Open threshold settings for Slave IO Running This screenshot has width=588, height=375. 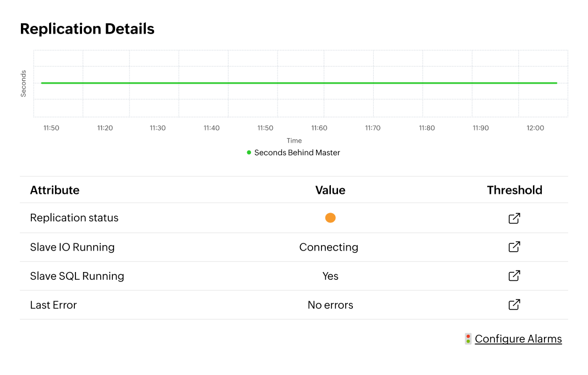point(514,247)
